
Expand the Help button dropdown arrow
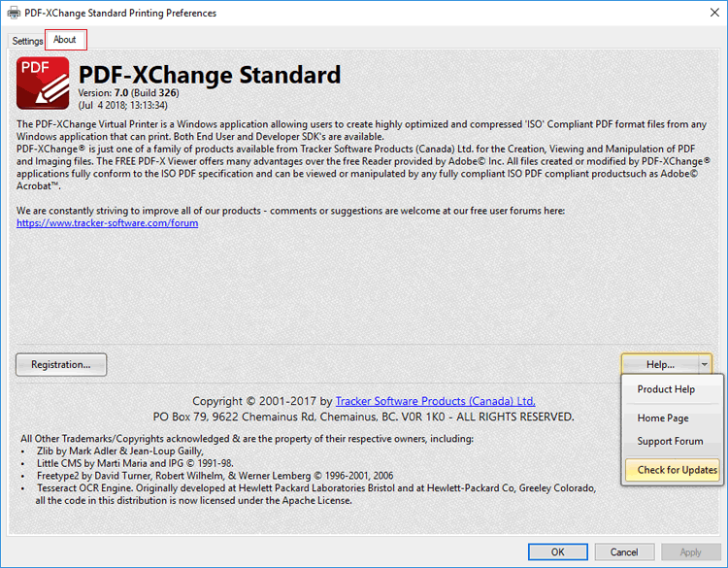[x=705, y=364]
